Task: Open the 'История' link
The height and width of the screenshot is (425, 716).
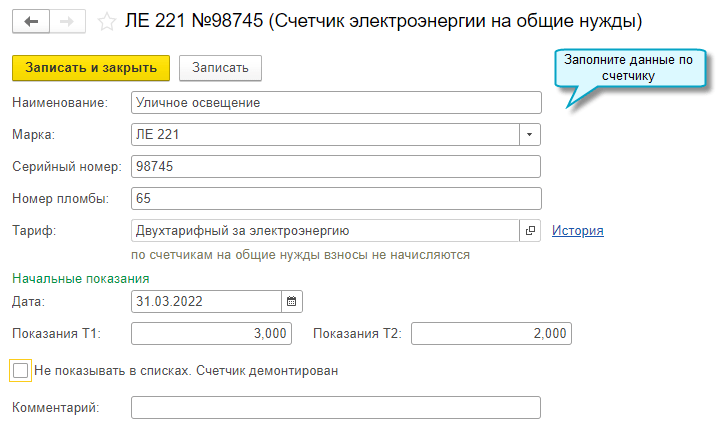Action: pyautogui.click(x=578, y=231)
